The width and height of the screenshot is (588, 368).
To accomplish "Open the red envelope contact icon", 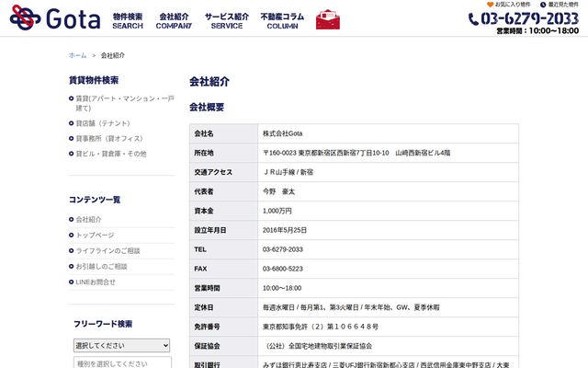I will (x=328, y=19).
